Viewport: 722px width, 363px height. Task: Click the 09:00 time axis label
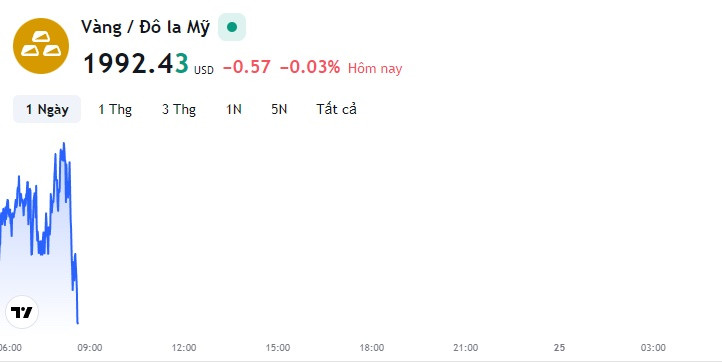click(90, 348)
